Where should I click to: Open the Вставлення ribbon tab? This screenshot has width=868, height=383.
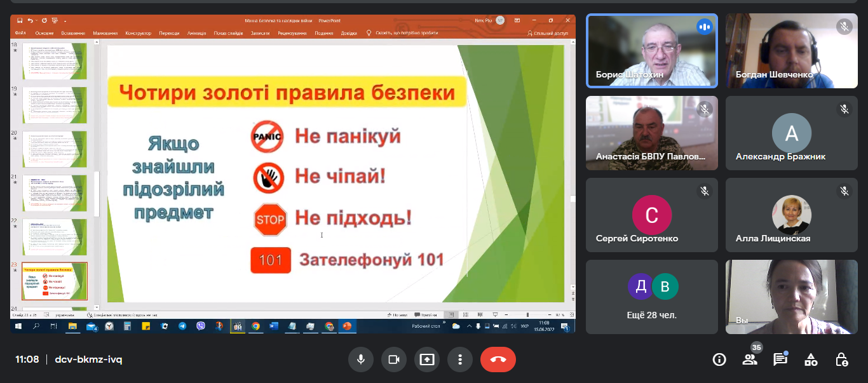click(73, 33)
